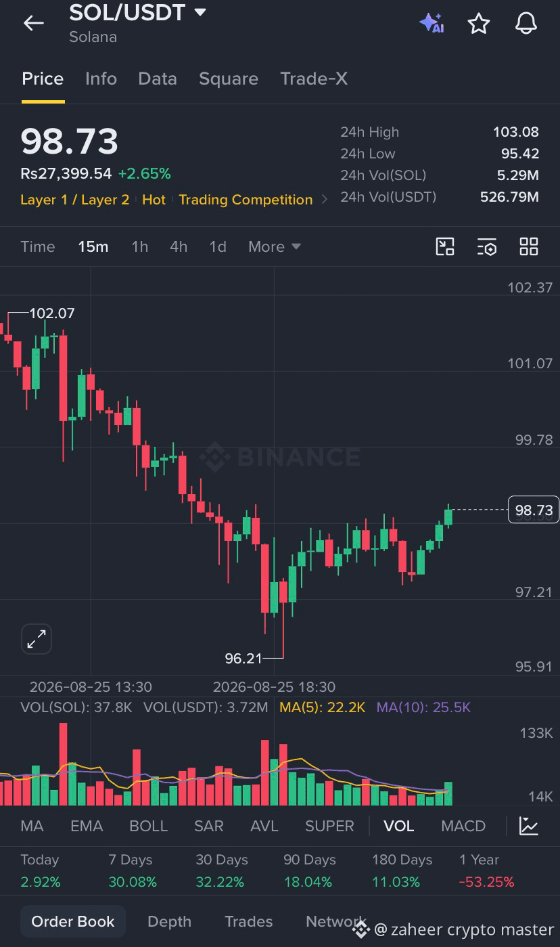Expand the tags row chevron
The height and width of the screenshot is (947, 560).
(x=325, y=200)
